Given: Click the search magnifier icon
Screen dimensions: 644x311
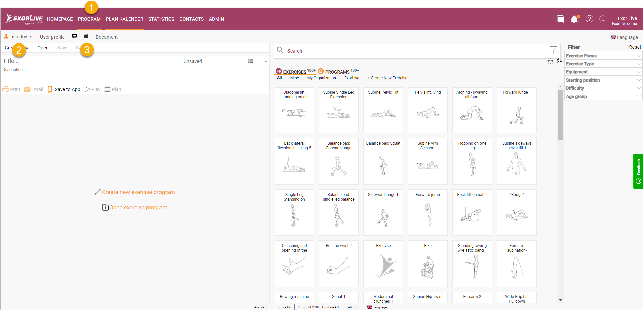Looking at the screenshot, I should click(x=280, y=50).
